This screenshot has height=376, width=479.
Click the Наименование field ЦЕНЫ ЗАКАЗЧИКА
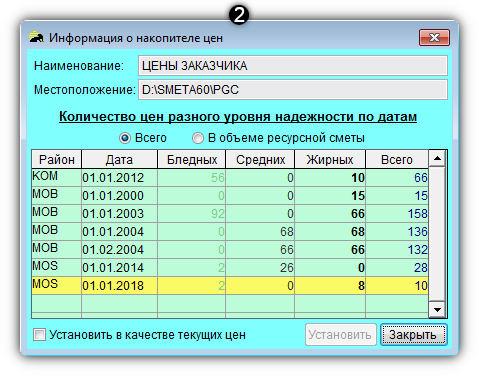tap(293, 66)
